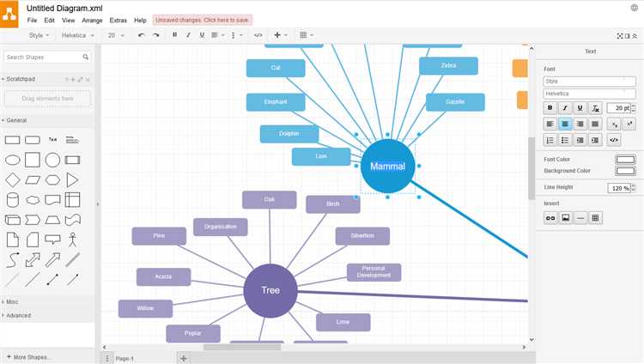The height and width of the screenshot is (364, 644).
Task: Toggle bold in the Text panel
Action: coord(550,108)
